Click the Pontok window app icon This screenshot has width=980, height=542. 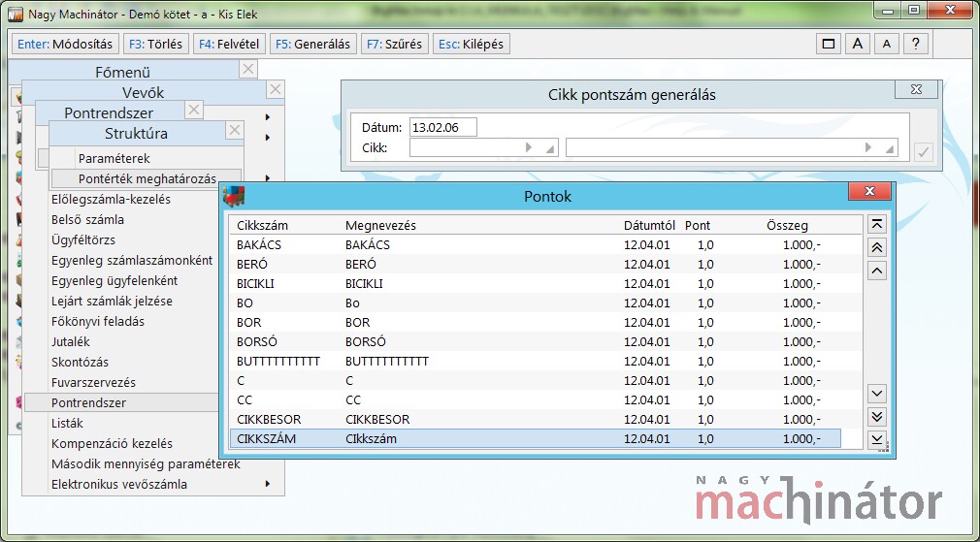pyautogui.click(x=234, y=196)
